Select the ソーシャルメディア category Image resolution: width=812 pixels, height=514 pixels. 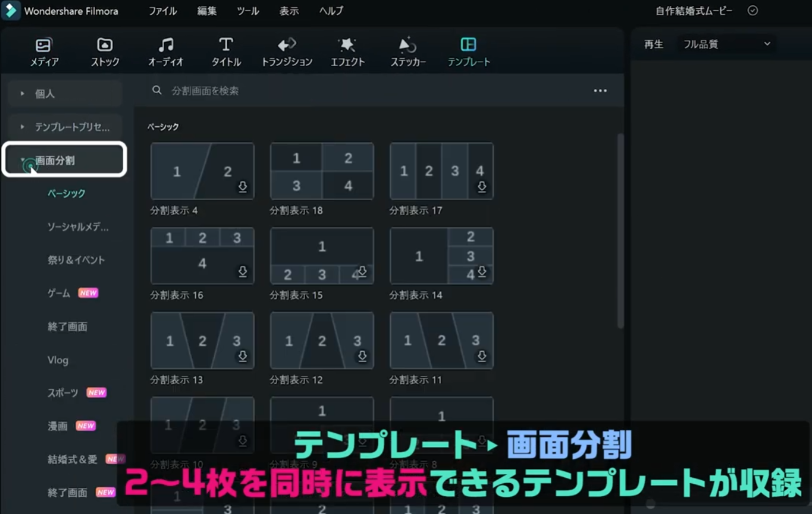coord(78,227)
